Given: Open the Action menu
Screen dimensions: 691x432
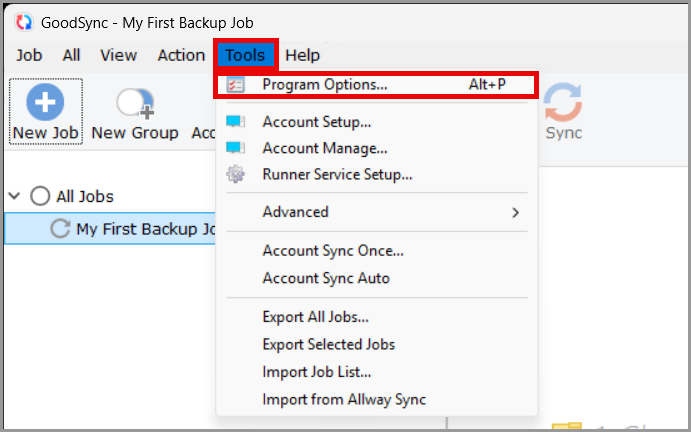Looking at the screenshot, I should (x=181, y=55).
